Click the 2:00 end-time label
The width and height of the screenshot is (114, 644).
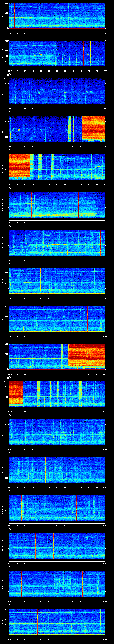tap(105, 33)
